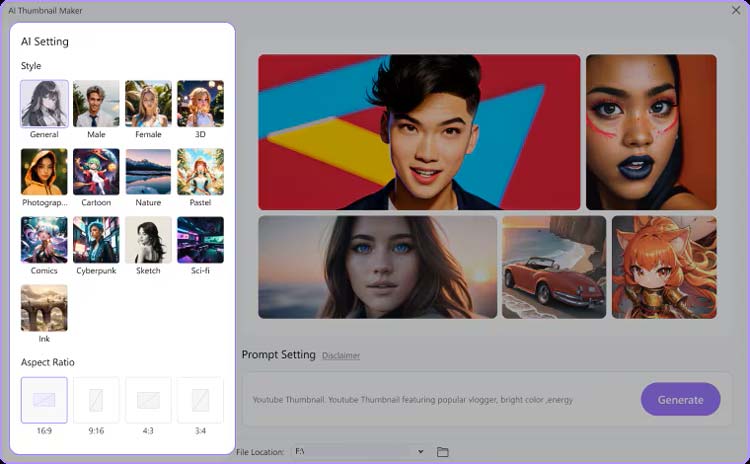Select the Ink style thumbnail
Screen dimensions: 750x464
click(x=44, y=308)
